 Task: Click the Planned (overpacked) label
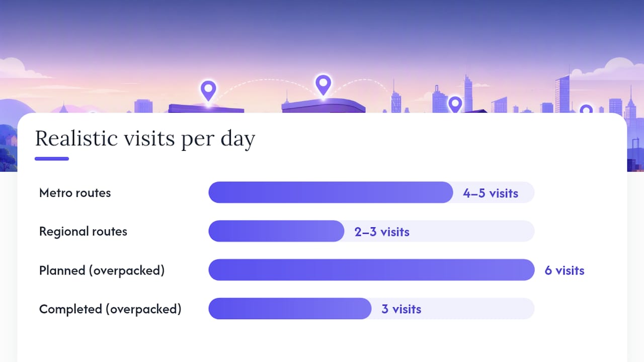(x=102, y=270)
